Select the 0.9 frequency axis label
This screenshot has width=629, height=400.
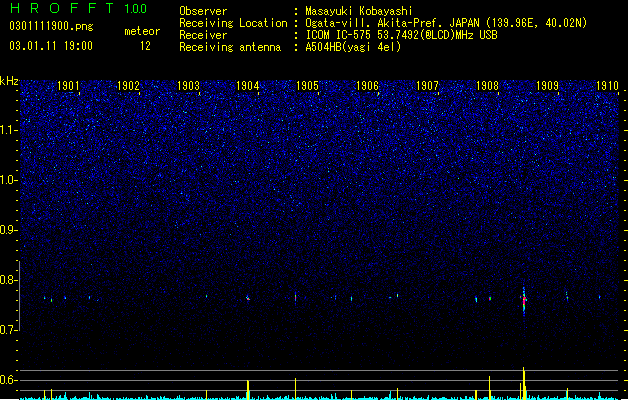click(x=8, y=230)
